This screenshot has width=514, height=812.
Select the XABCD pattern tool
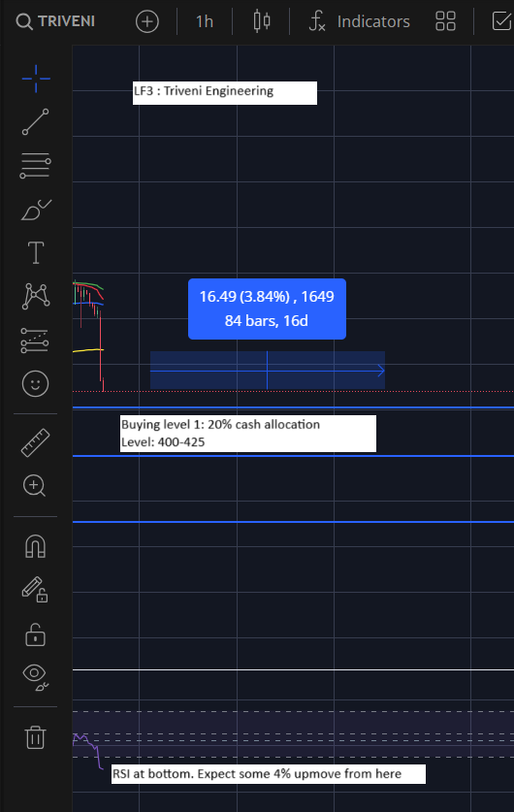[x=36, y=296]
